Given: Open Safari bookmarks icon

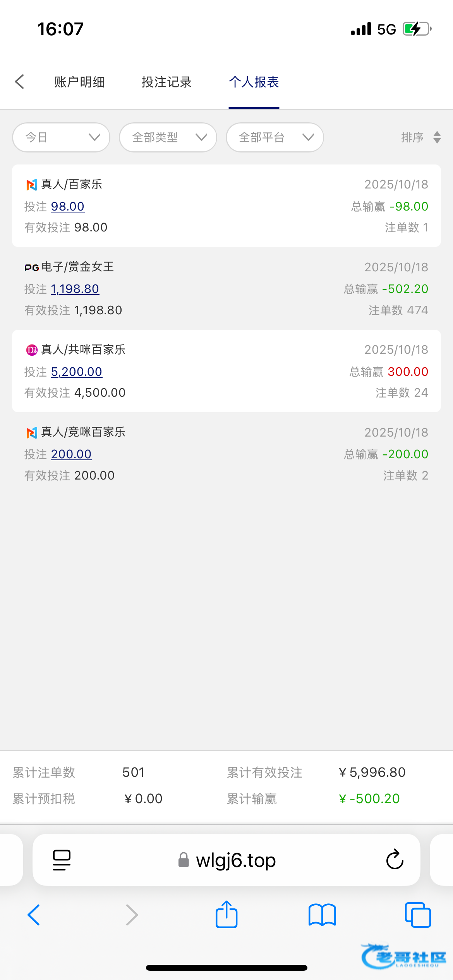Looking at the screenshot, I should [322, 915].
